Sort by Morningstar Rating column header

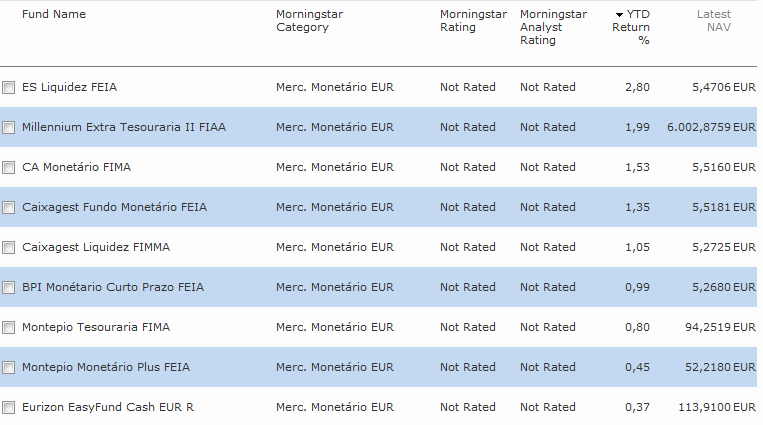point(472,21)
